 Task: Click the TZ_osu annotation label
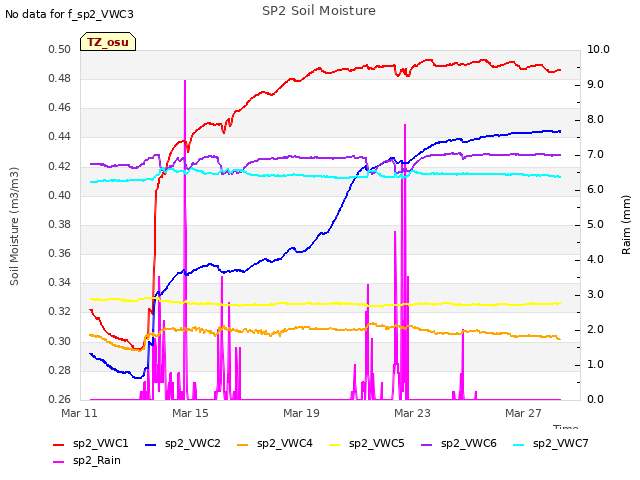point(108,42)
